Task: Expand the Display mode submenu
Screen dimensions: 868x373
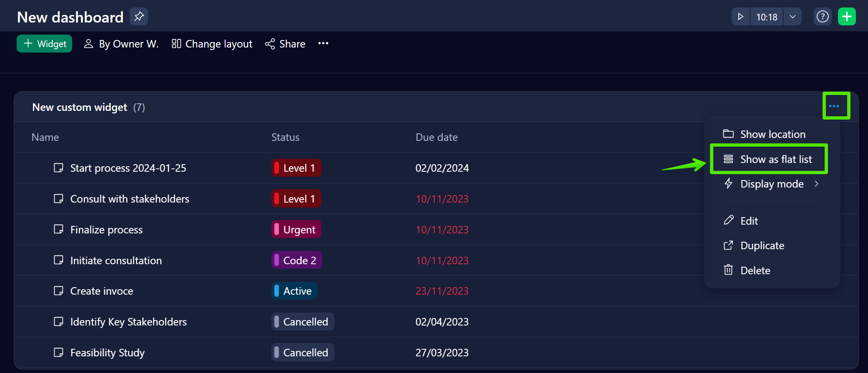Action: click(x=772, y=184)
